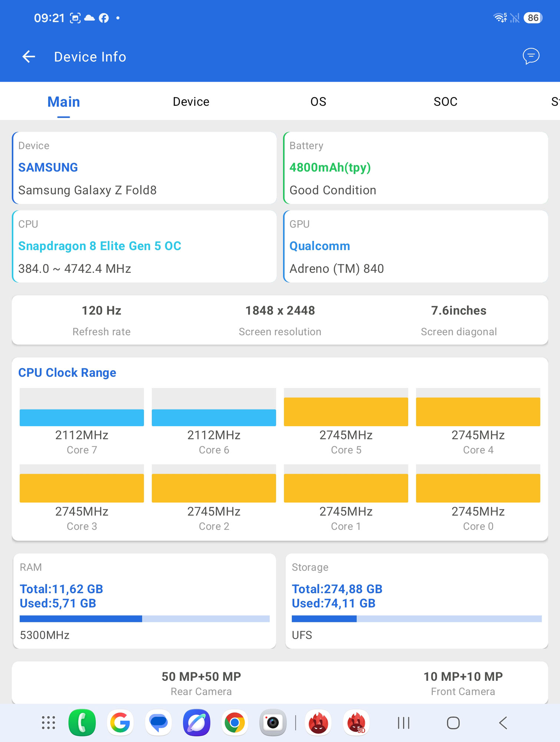Screen dimensions: 560x742
Task: Open the RAM usage card
Action: coord(145,601)
